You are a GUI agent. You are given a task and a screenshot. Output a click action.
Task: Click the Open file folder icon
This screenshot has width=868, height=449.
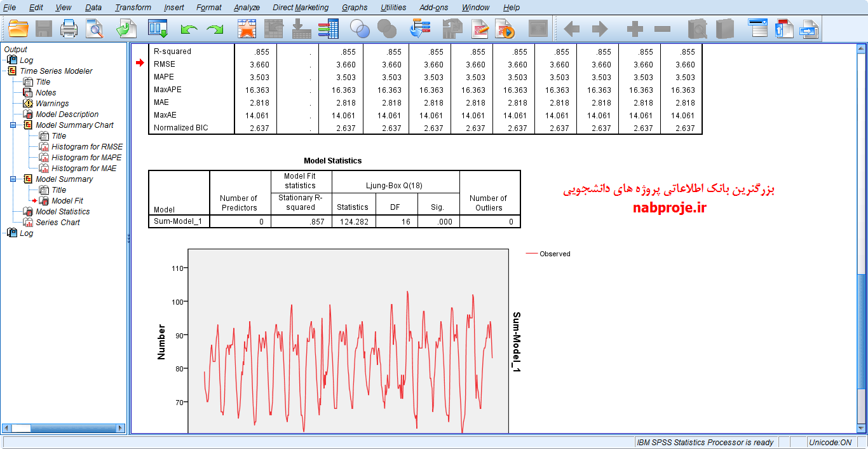19,29
